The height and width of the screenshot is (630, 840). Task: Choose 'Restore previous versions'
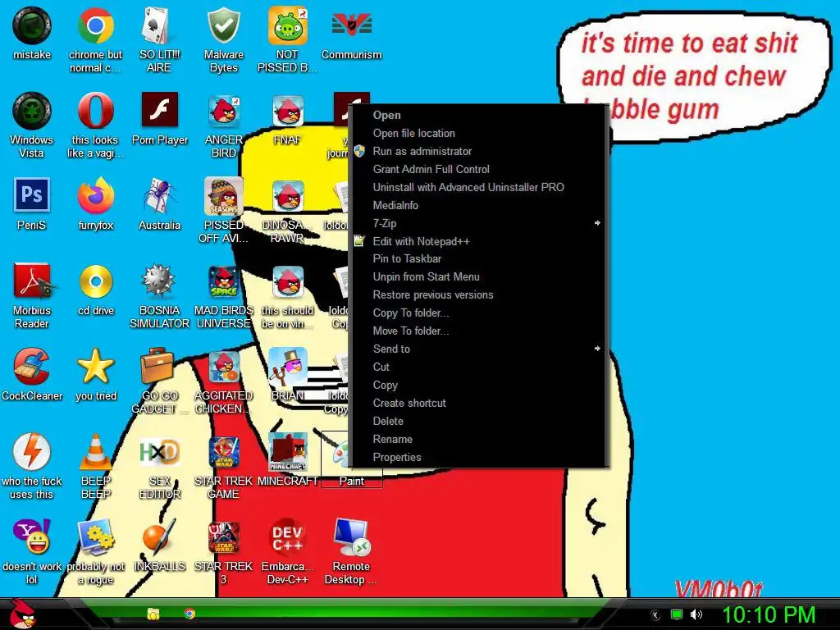[x=478, y=295]
